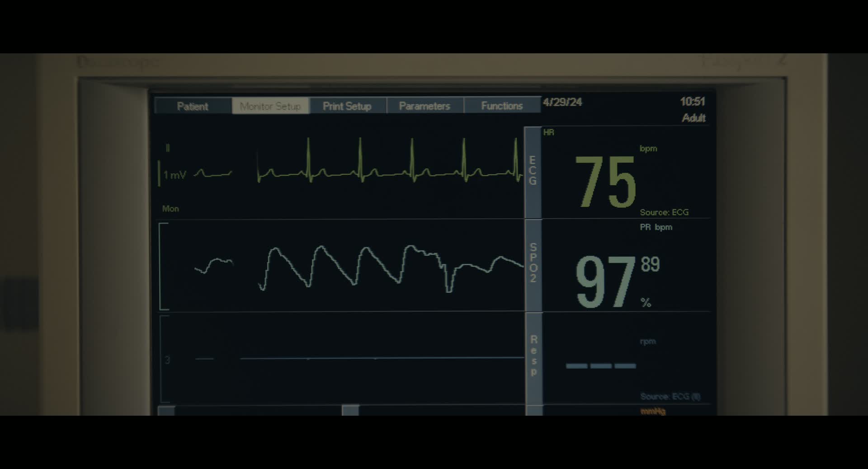Click the pulse rate value 89
The image size is (868, 469).
pyautogui.click(x=650, y=264)
